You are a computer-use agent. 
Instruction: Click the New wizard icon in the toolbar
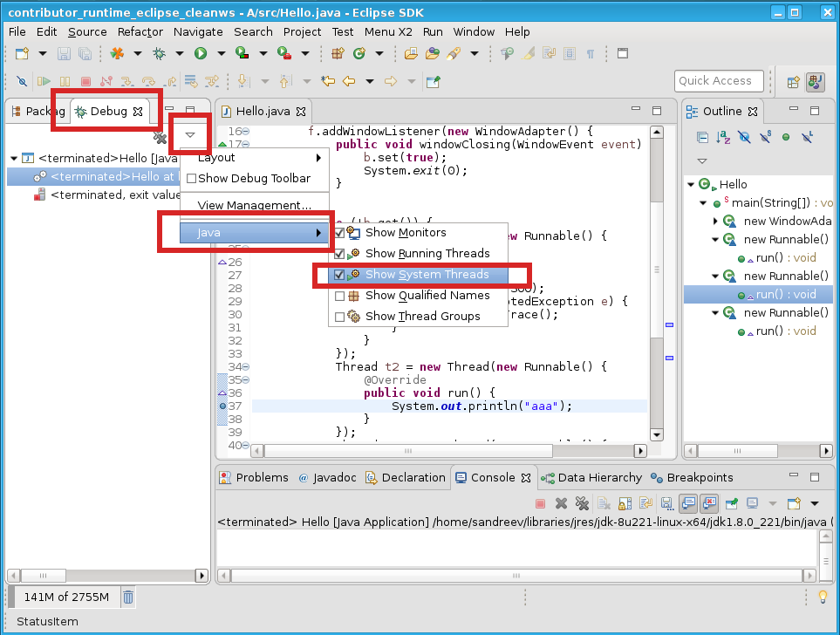23,53
